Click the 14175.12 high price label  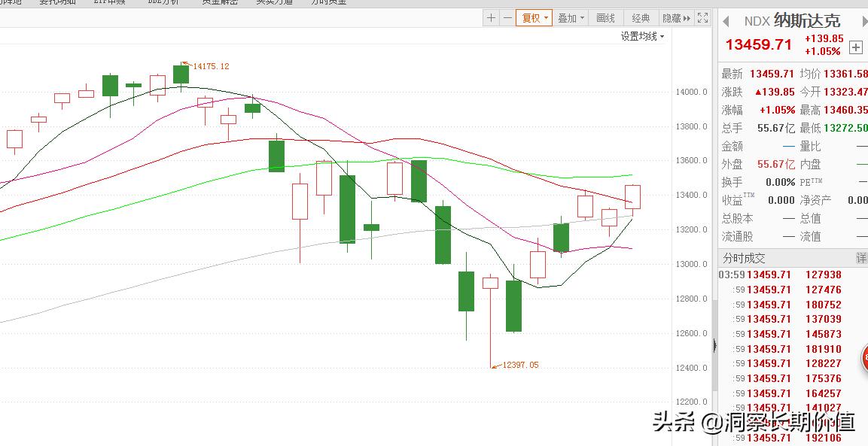(x=210, y=66)
